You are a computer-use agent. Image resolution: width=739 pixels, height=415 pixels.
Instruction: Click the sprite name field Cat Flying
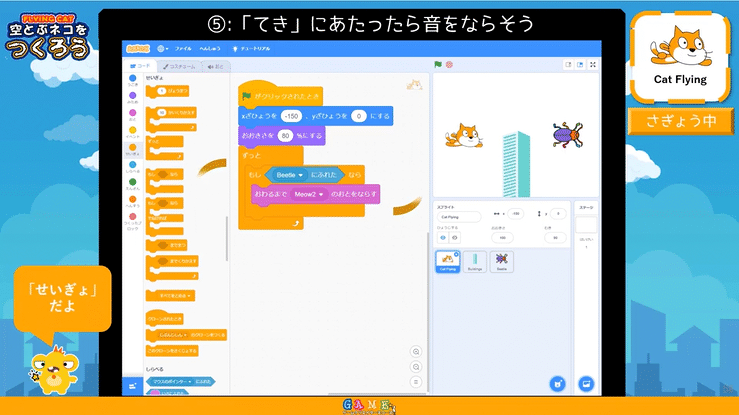(459, 217)
